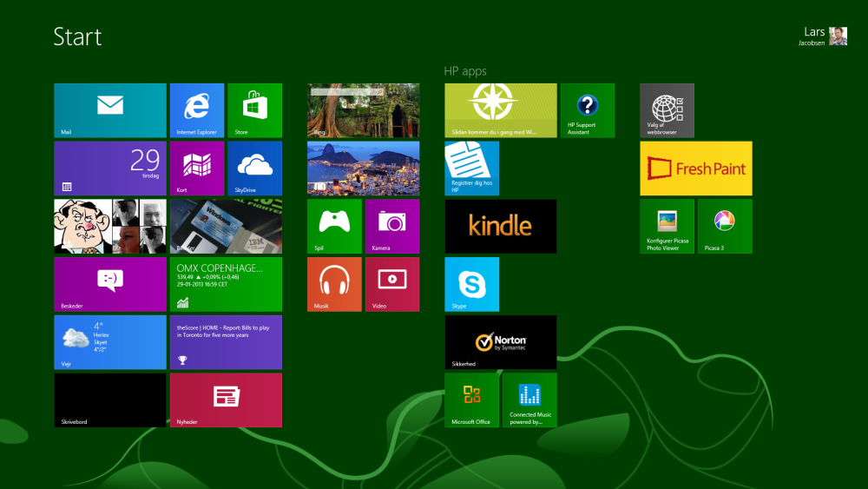The image size is (868, 489).
Task: Launch the Internet Explorer tile
Action: click(197, 110)
